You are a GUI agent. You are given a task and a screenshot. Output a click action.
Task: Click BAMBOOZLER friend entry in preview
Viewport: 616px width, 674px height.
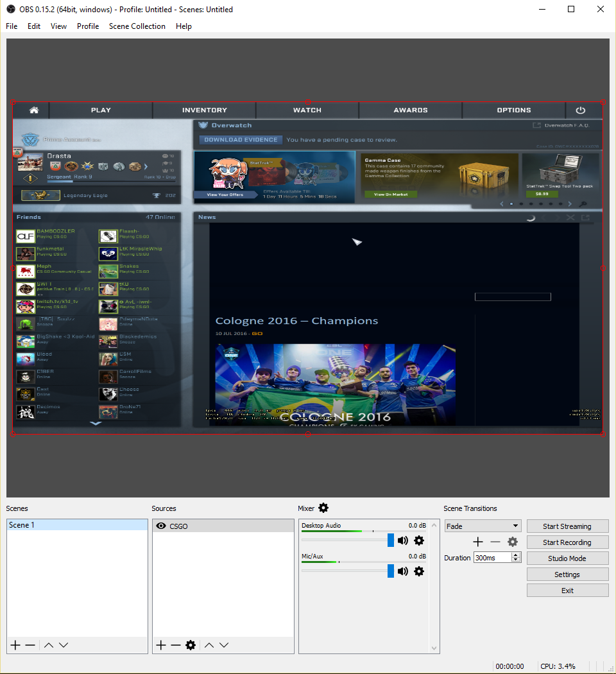click(56, 235)
